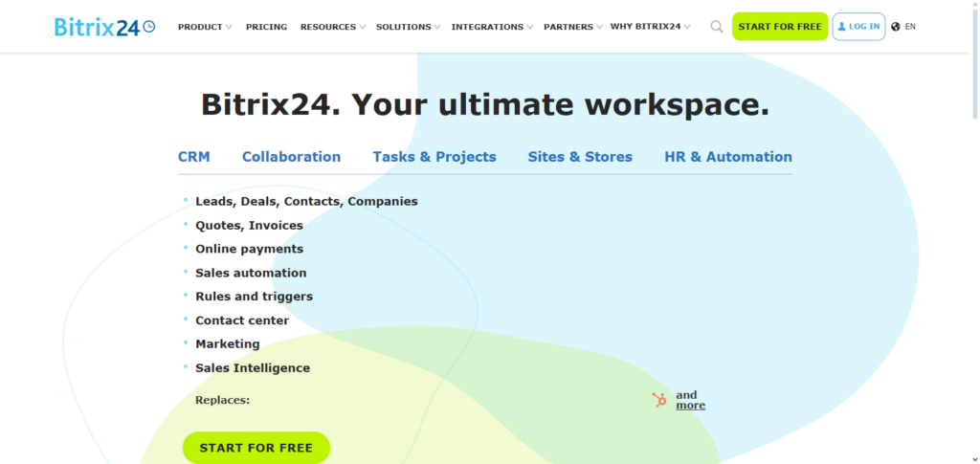Expand the Why Bitrix24 menu
This screenshot has height=464, width=980.
click(x=650, y=27)
